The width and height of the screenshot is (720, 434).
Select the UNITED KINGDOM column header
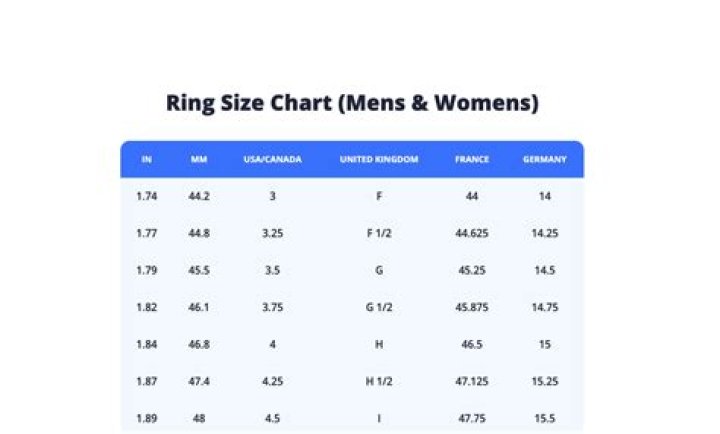click(379, 159)
